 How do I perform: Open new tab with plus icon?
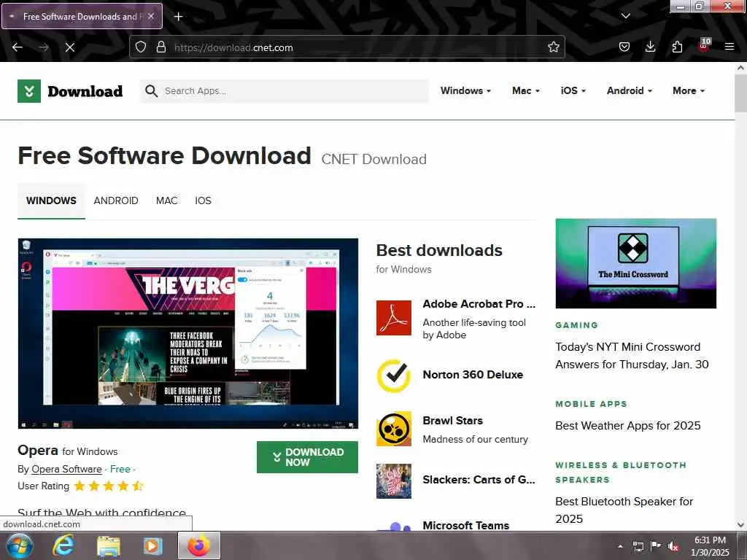(178, 17)
